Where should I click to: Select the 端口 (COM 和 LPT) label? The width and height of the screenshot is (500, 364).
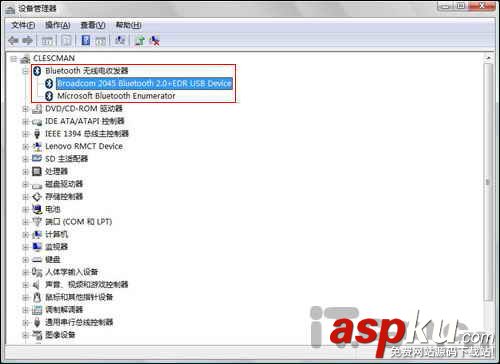pyautogui.click(x=78, y=222)
